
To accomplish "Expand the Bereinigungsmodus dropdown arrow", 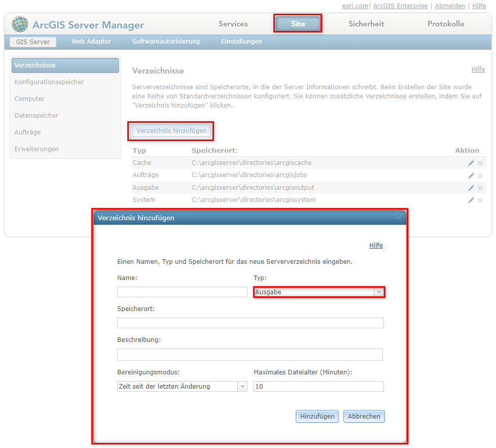I will (242, 386).
